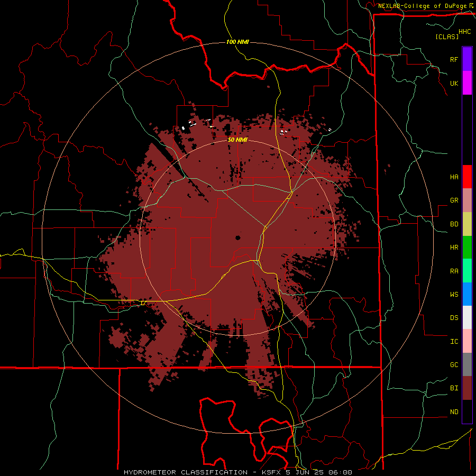Screen dimensions: 476x476
Task: Click the GR legend label
Action: click(454, 200)
